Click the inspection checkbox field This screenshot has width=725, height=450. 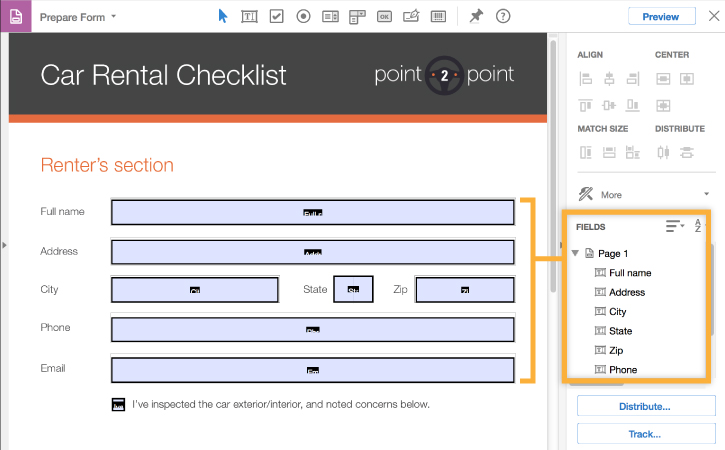[x=118, y=405]
